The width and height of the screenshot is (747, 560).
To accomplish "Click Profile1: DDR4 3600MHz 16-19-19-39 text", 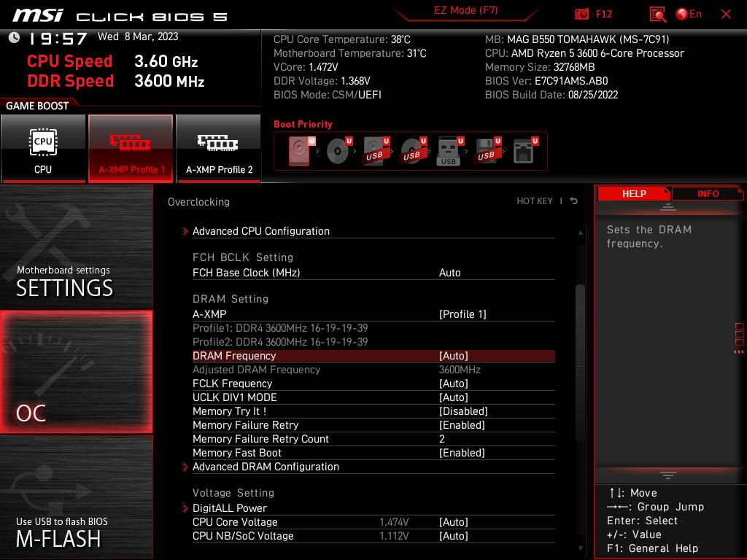I will [280, 328].
